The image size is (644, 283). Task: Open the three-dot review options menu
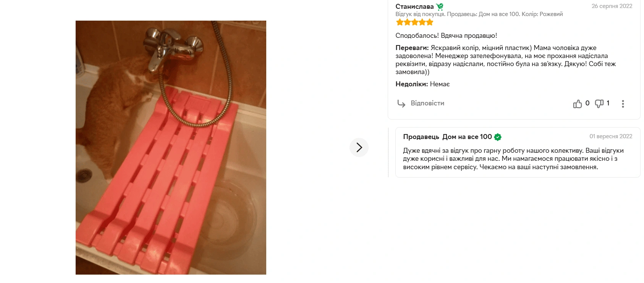623,104
